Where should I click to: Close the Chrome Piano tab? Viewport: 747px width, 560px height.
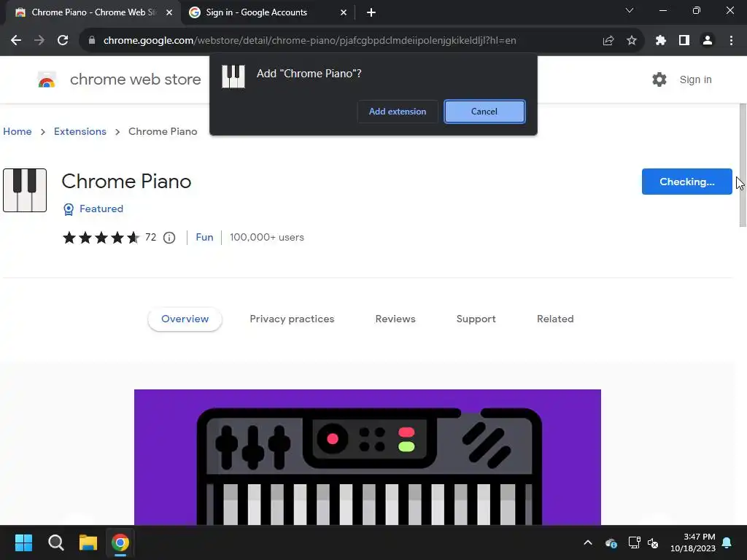(169, 12)
